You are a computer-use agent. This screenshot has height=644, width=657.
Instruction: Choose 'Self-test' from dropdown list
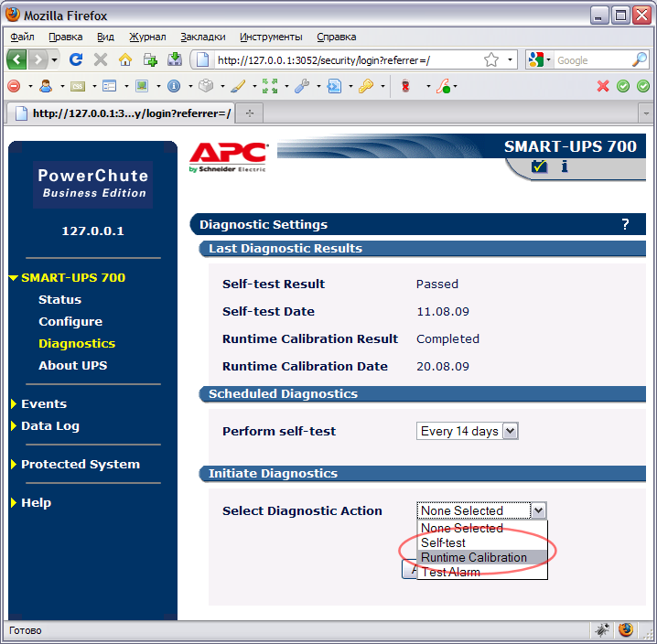482,542
